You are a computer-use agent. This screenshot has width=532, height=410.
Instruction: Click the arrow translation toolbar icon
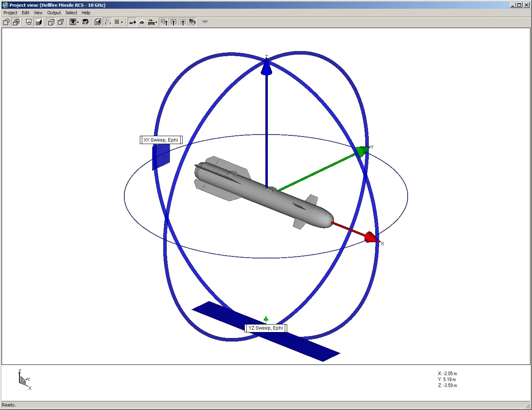132,22
